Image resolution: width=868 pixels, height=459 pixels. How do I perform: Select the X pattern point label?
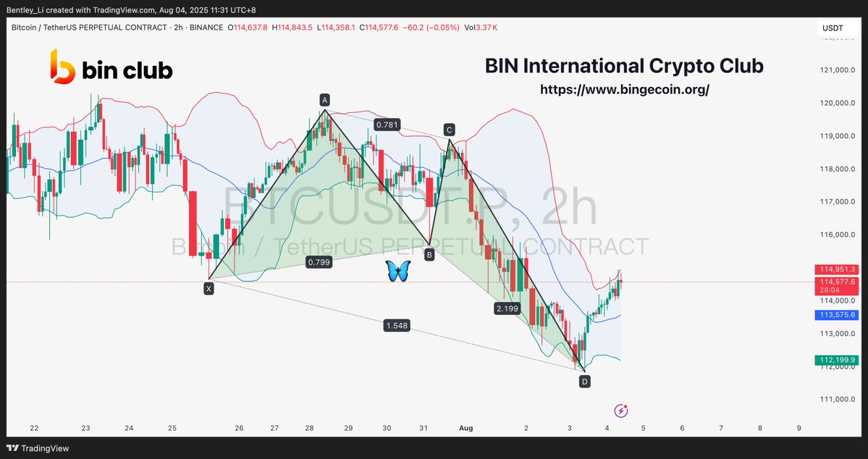click(208, 288)
